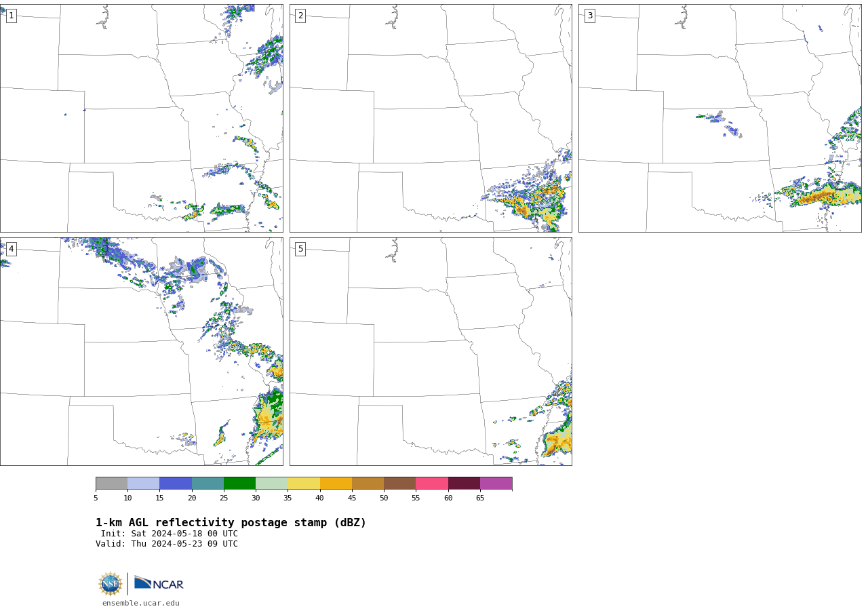Click the pink 55-60 dBZ swatch
868x611 pixels.
[432, 483]
